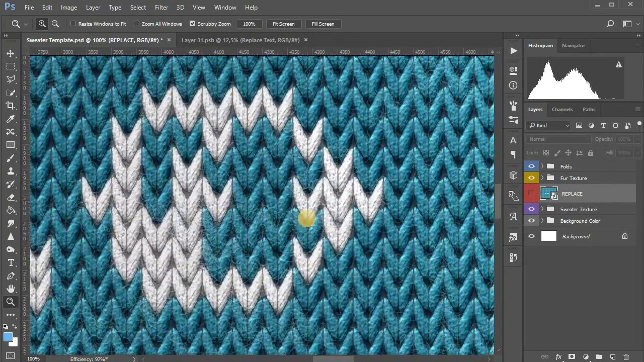Open the Add a layer style menu
Screen dimensions: 644x362
(x=558, y=357)
